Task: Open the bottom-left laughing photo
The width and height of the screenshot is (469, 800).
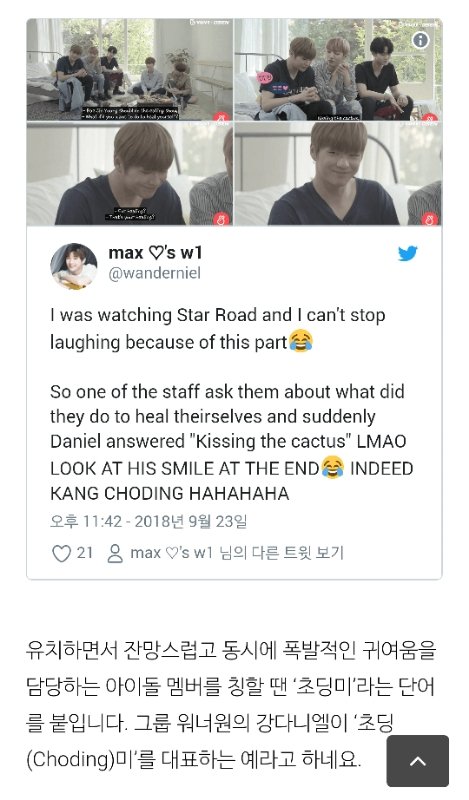Action: 130,173
